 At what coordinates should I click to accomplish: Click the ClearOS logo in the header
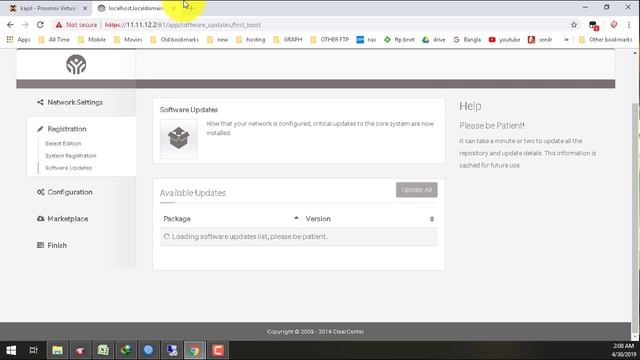(76, 64)
